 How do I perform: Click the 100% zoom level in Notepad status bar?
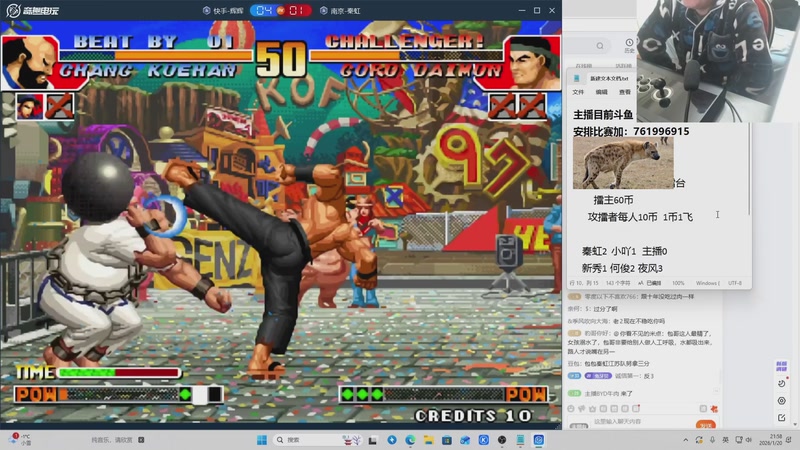click(x=678, y=283)
